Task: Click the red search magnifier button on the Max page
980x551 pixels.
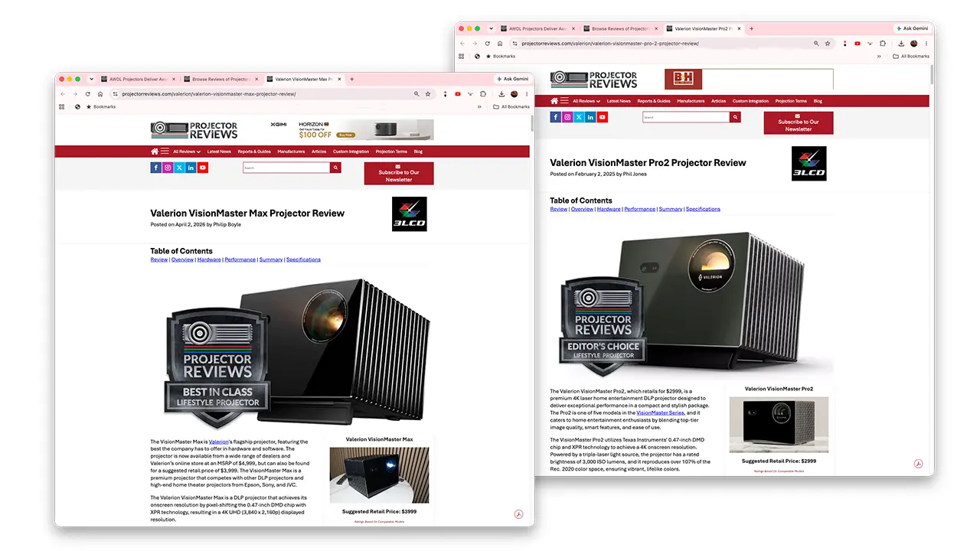Action: [x=335, y=167]
